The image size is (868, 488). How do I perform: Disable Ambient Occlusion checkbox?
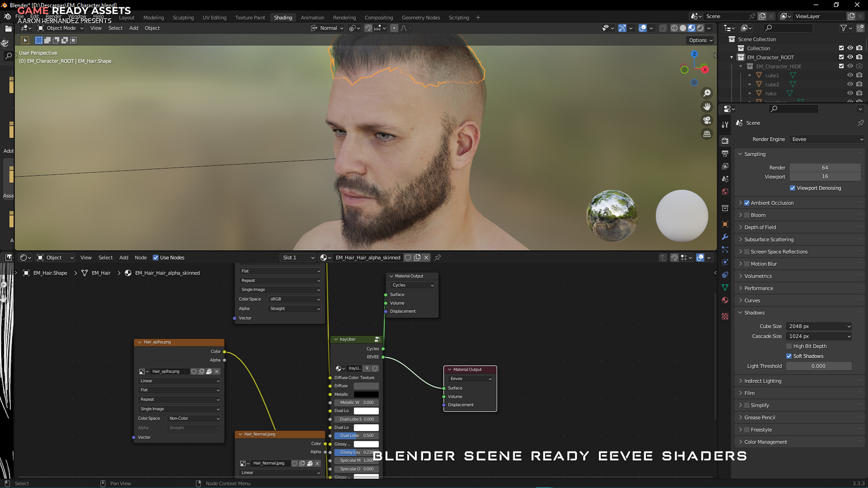746,203
